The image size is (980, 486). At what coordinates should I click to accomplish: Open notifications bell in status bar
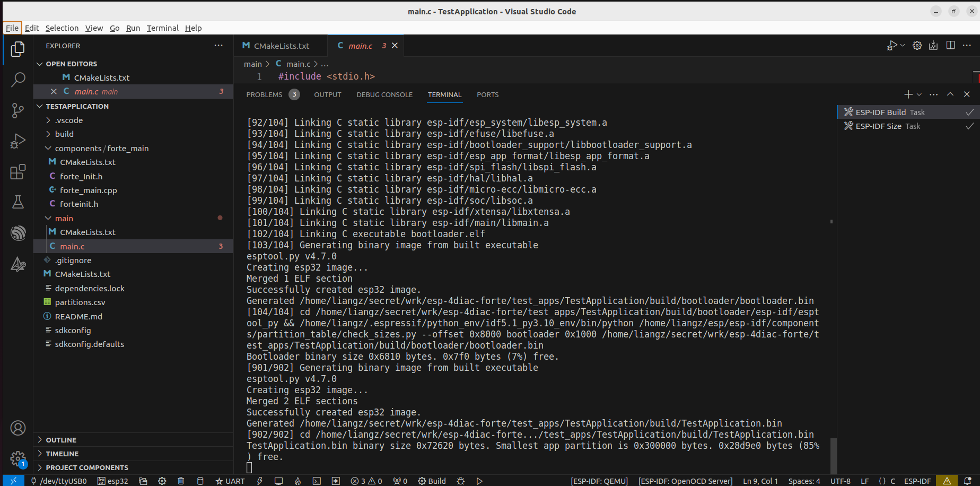tap(967, 481)
